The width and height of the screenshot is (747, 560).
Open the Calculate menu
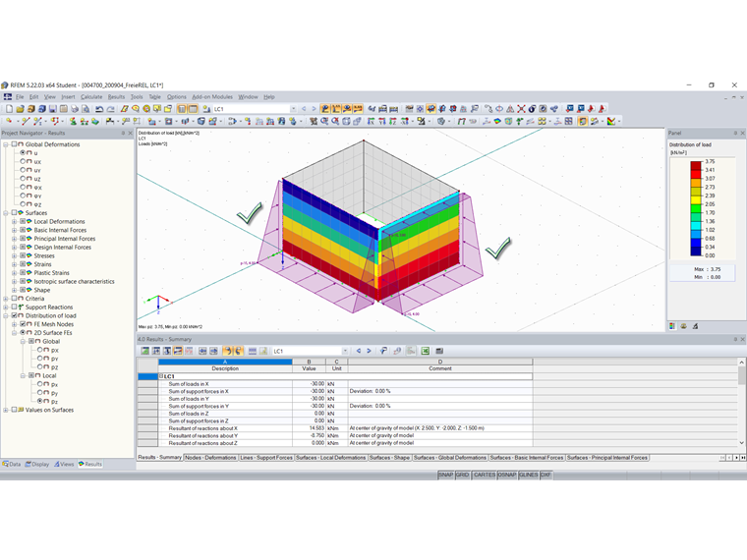click(91, 97)
